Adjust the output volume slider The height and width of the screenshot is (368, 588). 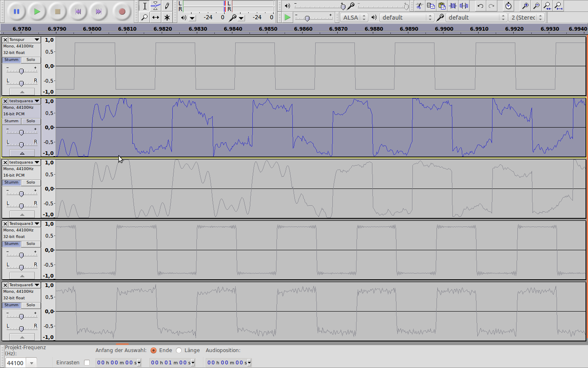(319, 6)
